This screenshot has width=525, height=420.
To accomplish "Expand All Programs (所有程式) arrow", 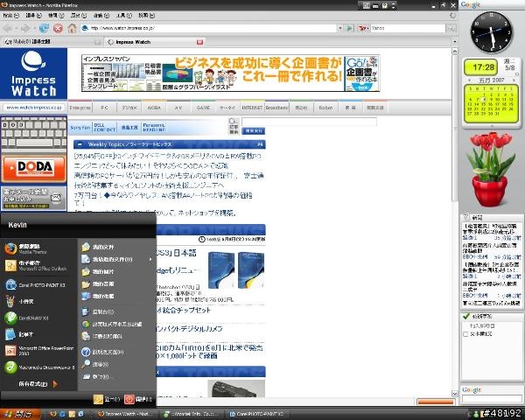I will pyautogui.click(x=55, y=384).
